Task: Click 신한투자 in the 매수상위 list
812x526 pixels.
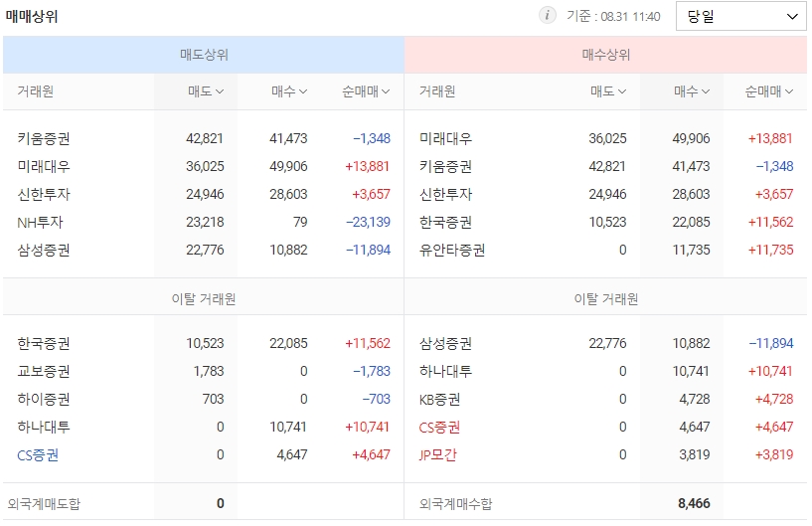Action: click(445, 194)
